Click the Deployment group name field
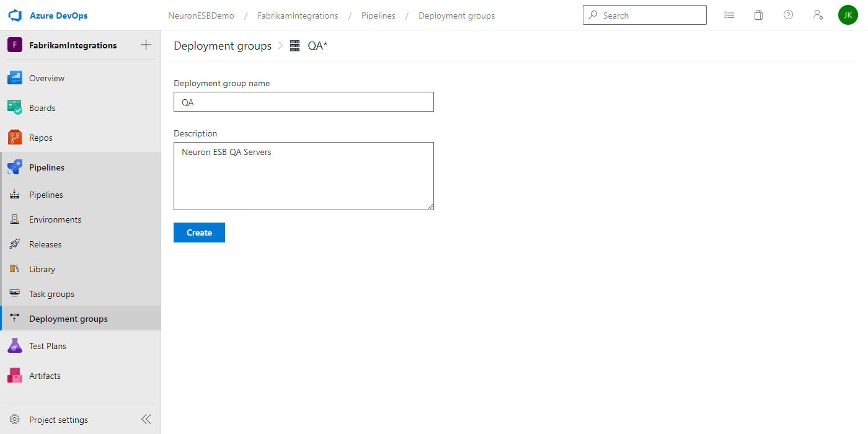The height and width of the screenshot is (434, 868). [304, 102]
